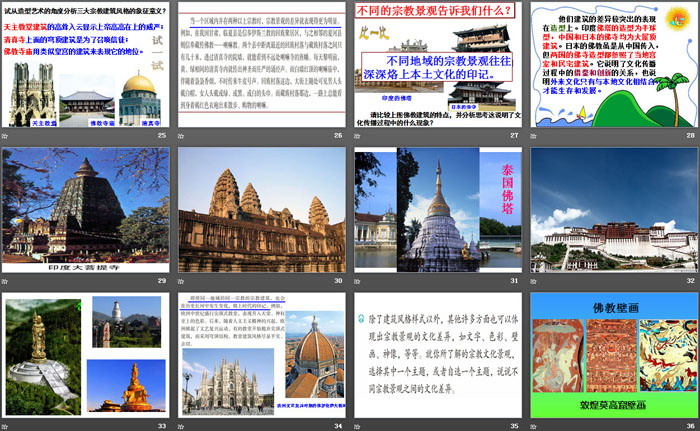Screen dimensions: 700x431
Task: Select the text-only slide numbered 26
Action: [262, 65]
